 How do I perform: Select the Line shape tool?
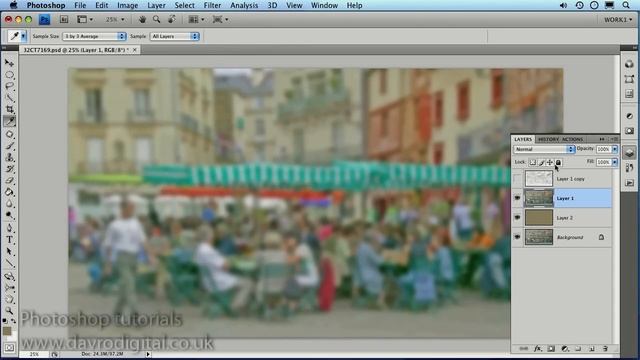pyautogui.click(x=9, y=263)
